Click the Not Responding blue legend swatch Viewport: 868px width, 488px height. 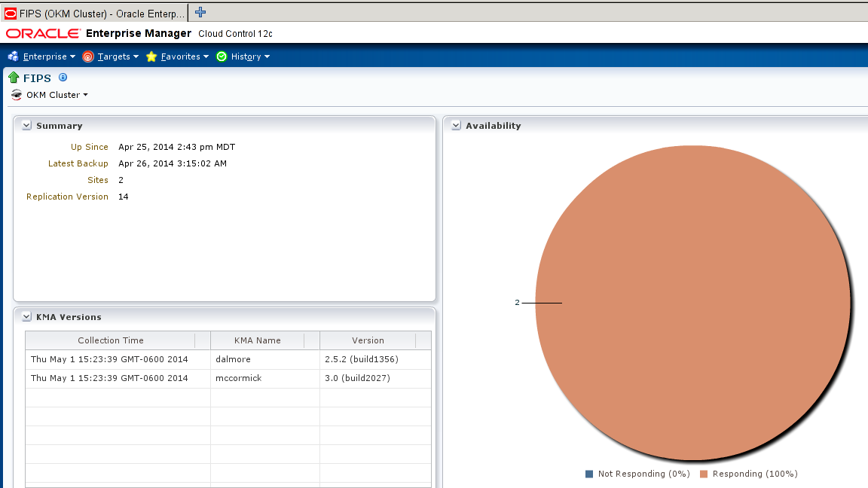(589, 474)
